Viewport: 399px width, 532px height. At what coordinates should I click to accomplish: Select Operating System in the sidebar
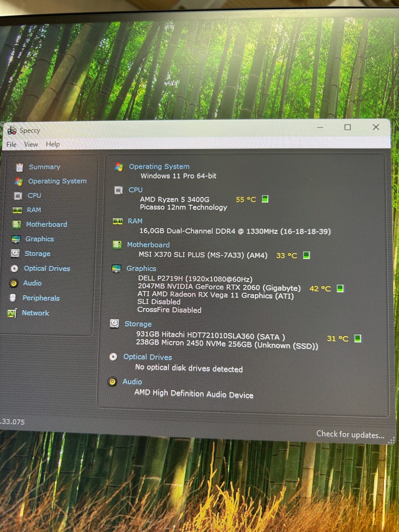coord(57,181)
